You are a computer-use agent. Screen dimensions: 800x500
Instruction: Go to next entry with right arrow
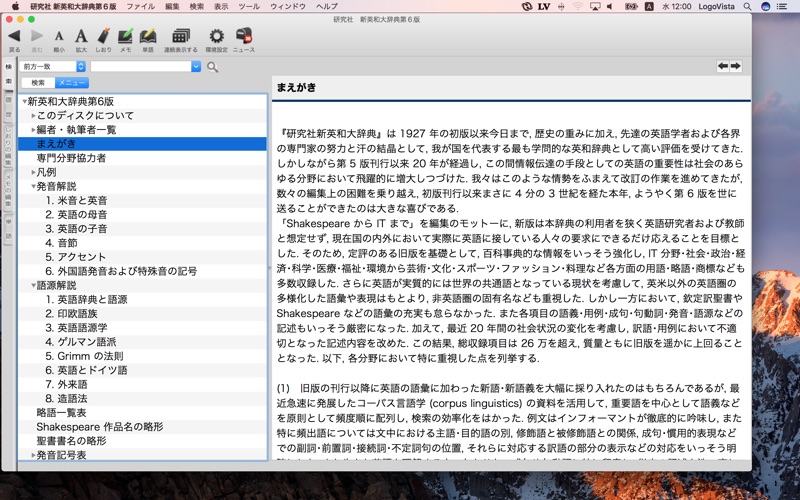tap(735, 66)
